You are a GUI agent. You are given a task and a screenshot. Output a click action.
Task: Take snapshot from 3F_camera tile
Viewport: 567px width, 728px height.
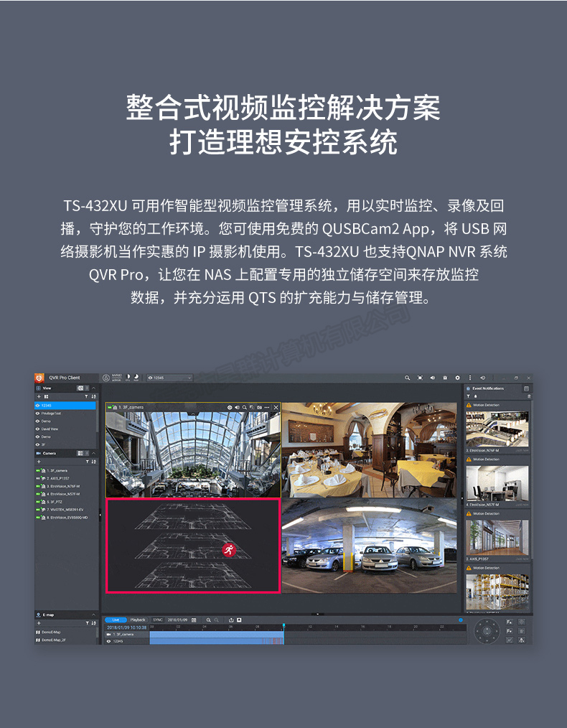pos(259,407)
